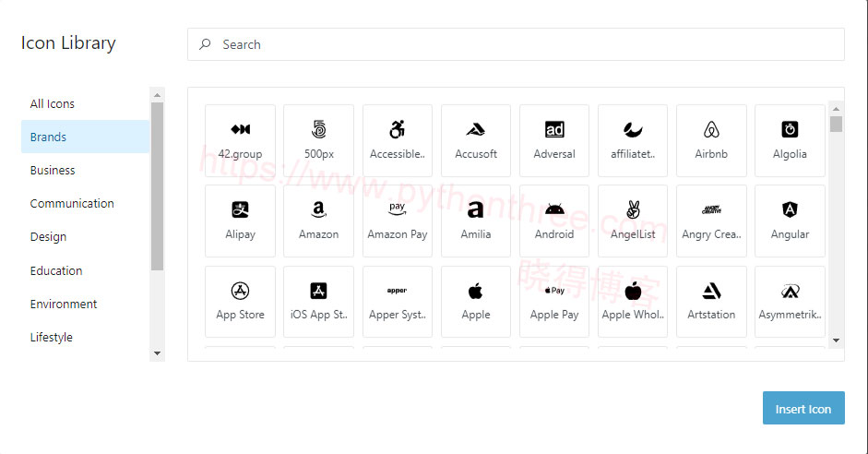
Task: Pick the Artstation icon
Action: tap(711, 302)
